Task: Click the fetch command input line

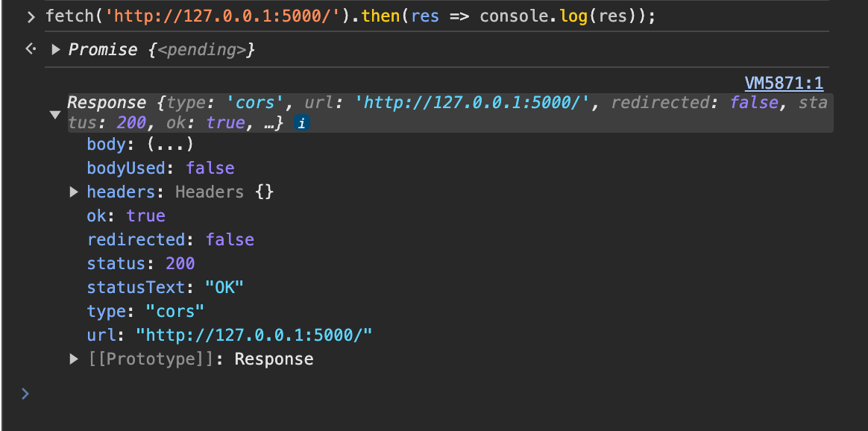Action: tap(350, 16)
